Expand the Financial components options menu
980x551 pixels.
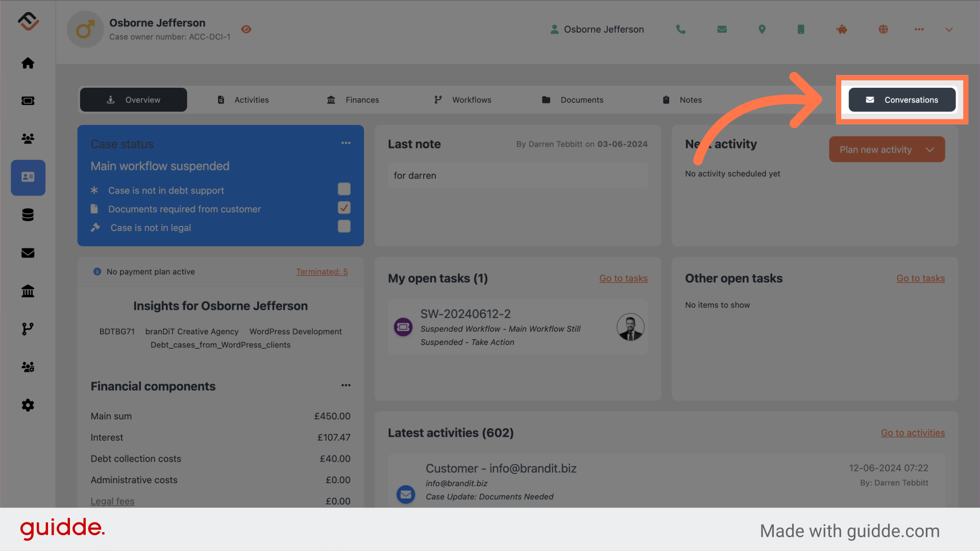click(x=345, y=386)
